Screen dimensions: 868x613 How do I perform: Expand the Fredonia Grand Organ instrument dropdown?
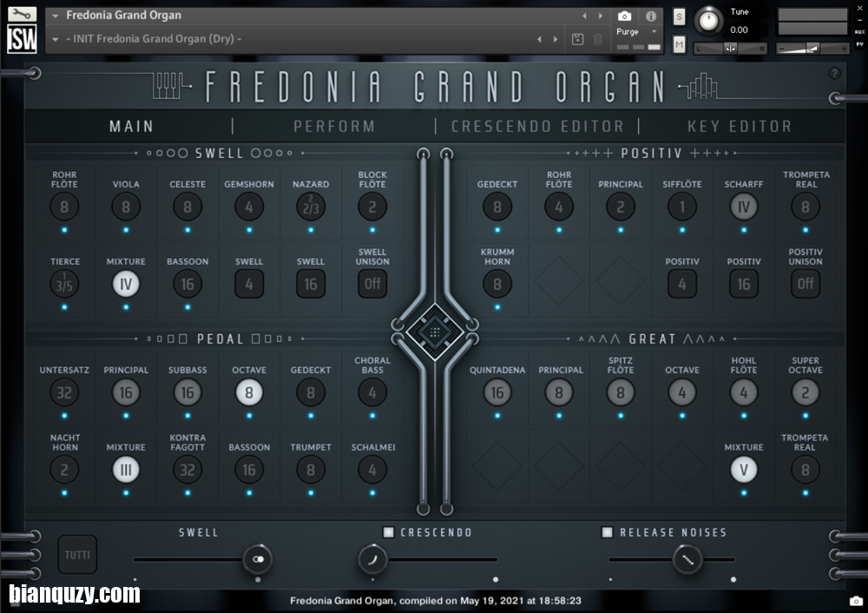pos(56,16)
